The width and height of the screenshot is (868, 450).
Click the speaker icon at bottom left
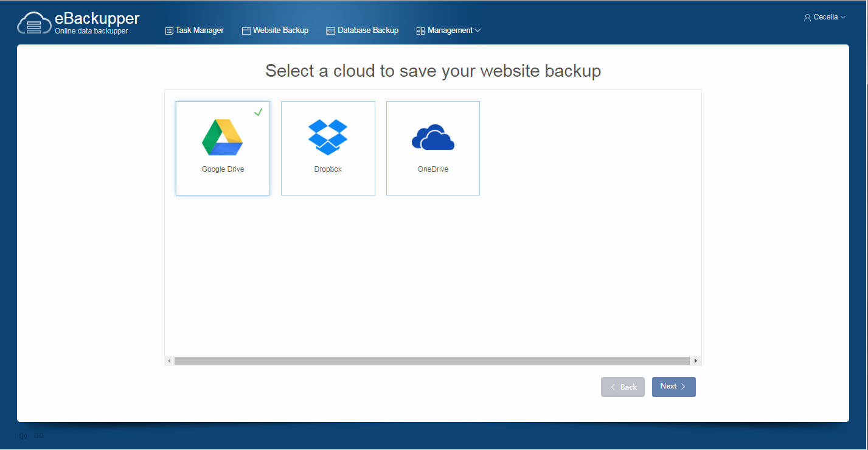(x=23, y=436)
